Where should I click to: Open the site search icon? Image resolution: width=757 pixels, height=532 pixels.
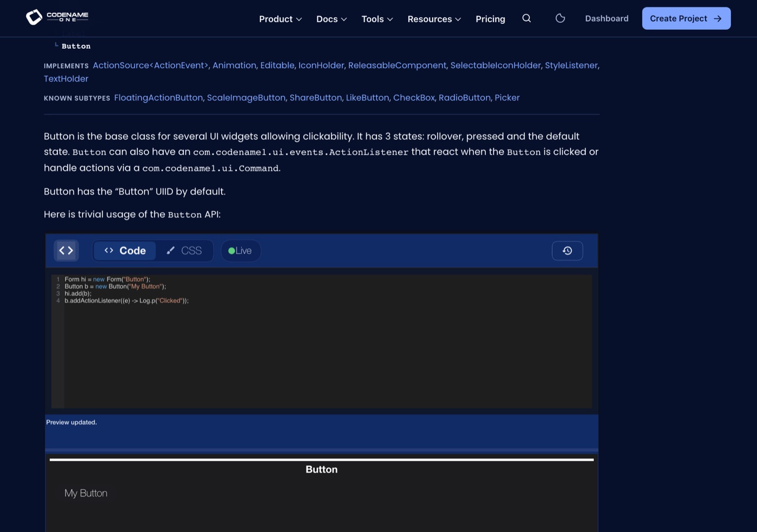527,18
